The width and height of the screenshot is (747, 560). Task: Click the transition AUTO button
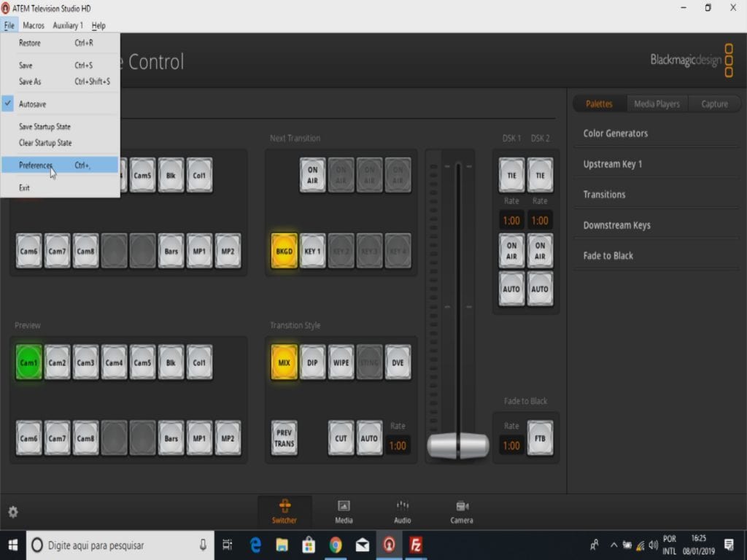(369, 438)
